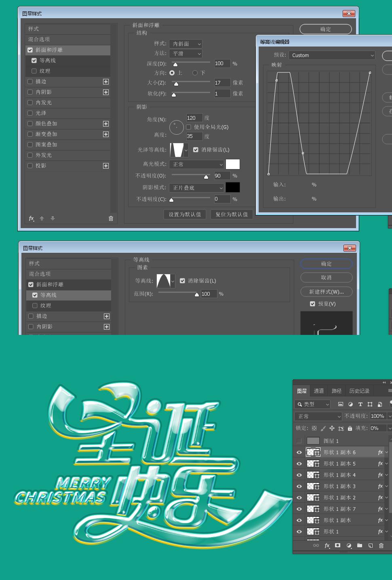This screenshot has height=580, width=392.
Task: Open the 类型 filter dropdown in the Layers panel
Action: (312, 404)
